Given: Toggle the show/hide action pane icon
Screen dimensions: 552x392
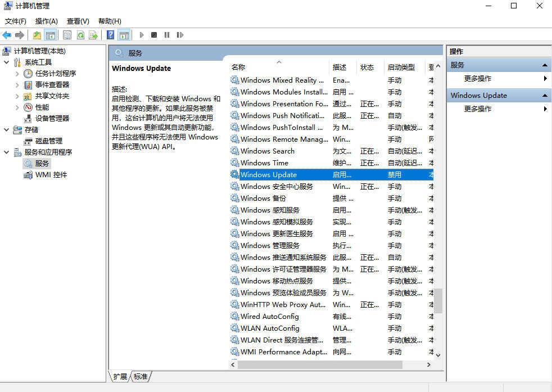Looking at the screenshot, I should click(124, 35).
